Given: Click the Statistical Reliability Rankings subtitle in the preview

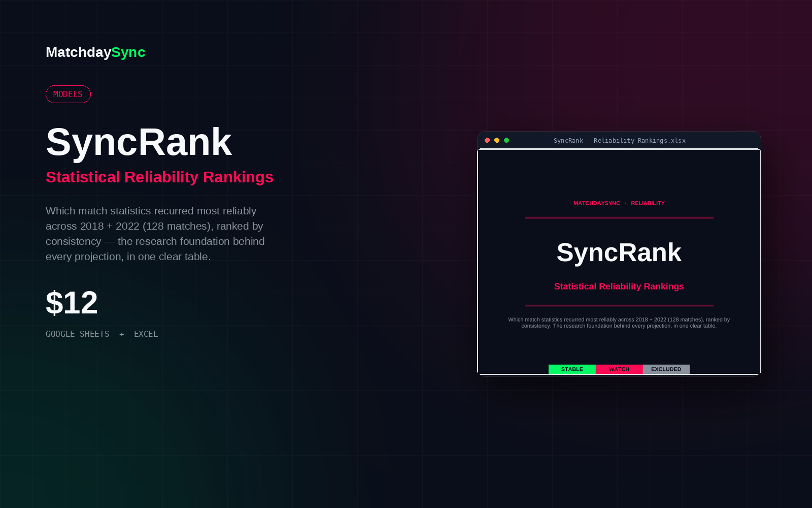Looking at the screenshot, I should pos(619,287).
